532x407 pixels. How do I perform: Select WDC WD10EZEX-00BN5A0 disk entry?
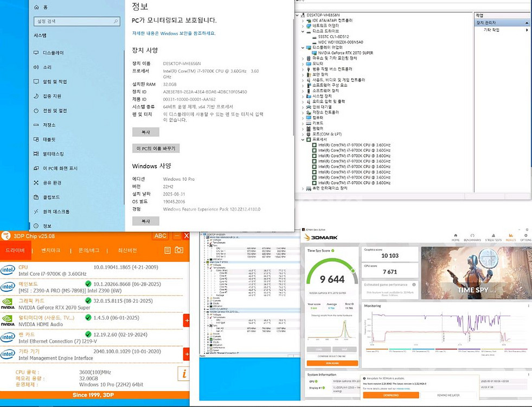[341, 42]
